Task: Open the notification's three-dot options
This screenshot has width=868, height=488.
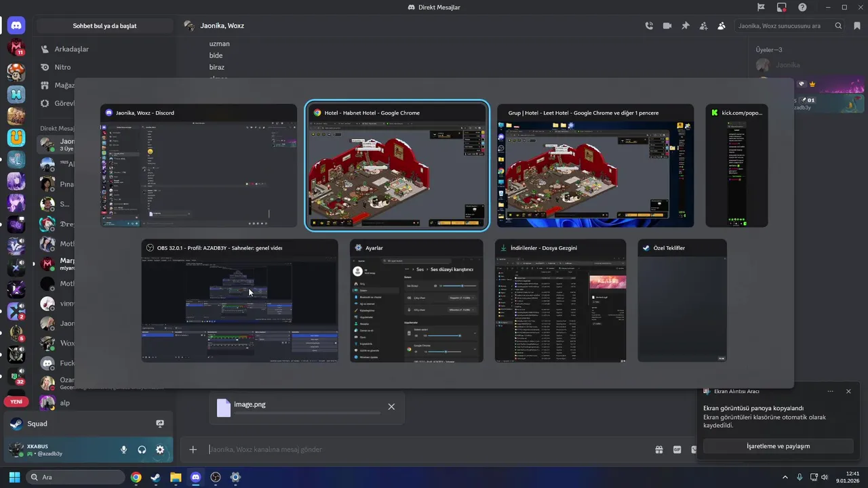Action: 830,391
